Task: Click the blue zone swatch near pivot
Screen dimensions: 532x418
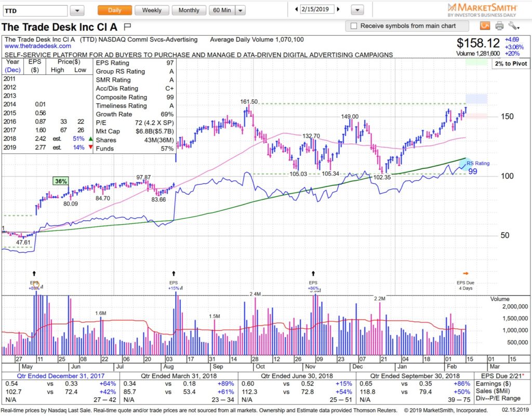Action: (476, 99)
